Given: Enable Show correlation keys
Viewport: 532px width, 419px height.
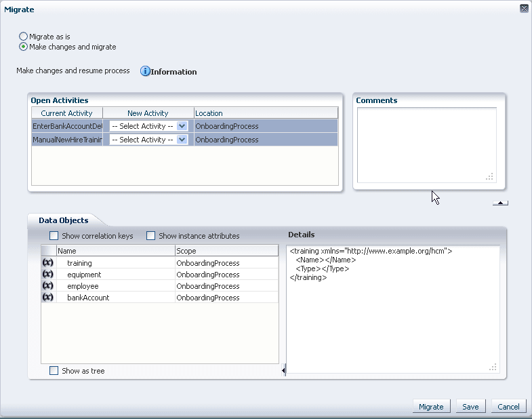Looking at the screenshot, I should 54,236.
